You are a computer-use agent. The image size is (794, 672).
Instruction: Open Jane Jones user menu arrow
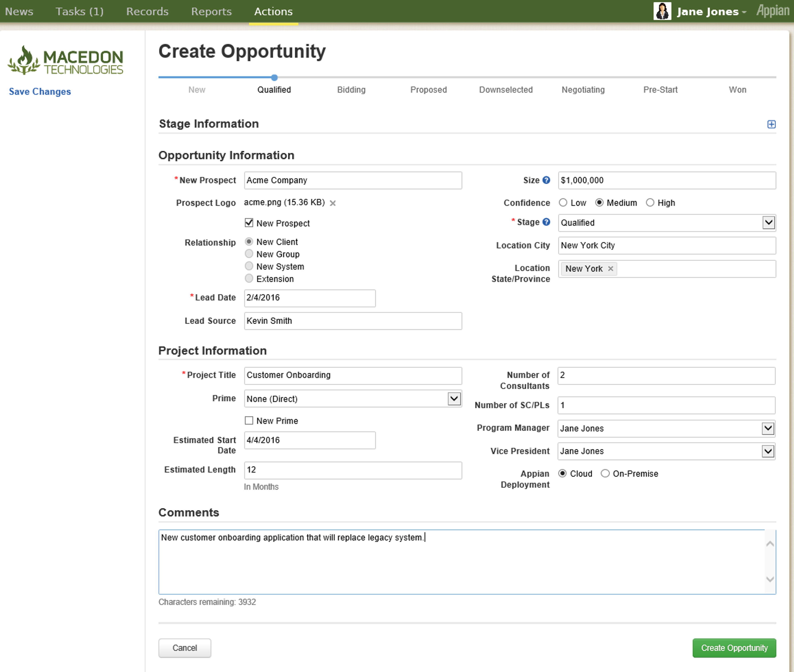(744, 12)
